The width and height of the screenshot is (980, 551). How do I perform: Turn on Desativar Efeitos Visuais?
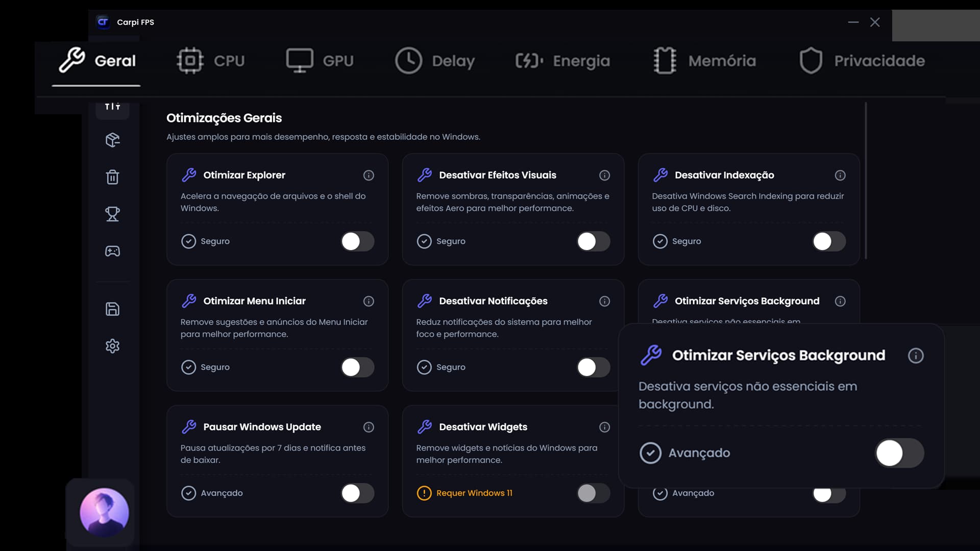click(593, 241)
